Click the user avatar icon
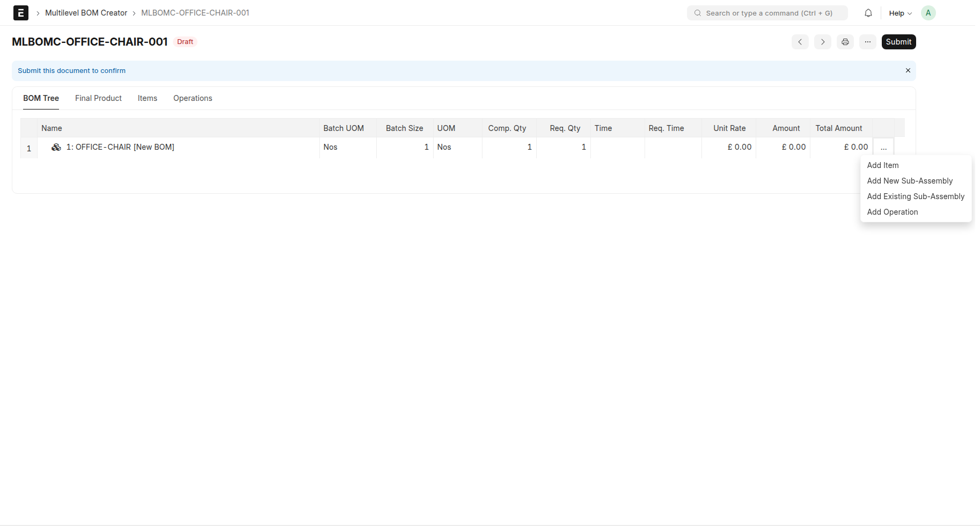This screenshot has height=526, width=980. pyautogui.click(x=928, y=13)
